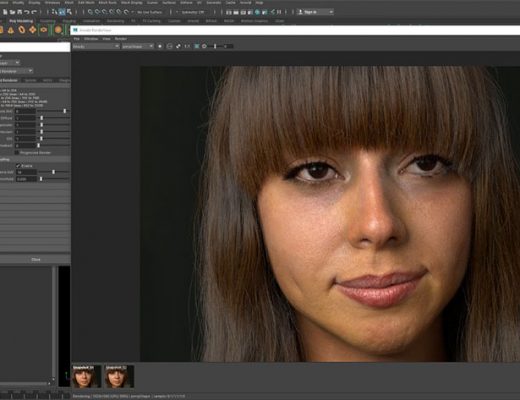Open the AOVs tab in Render Settings
520x400 pixels.
(x=47, y=80)
